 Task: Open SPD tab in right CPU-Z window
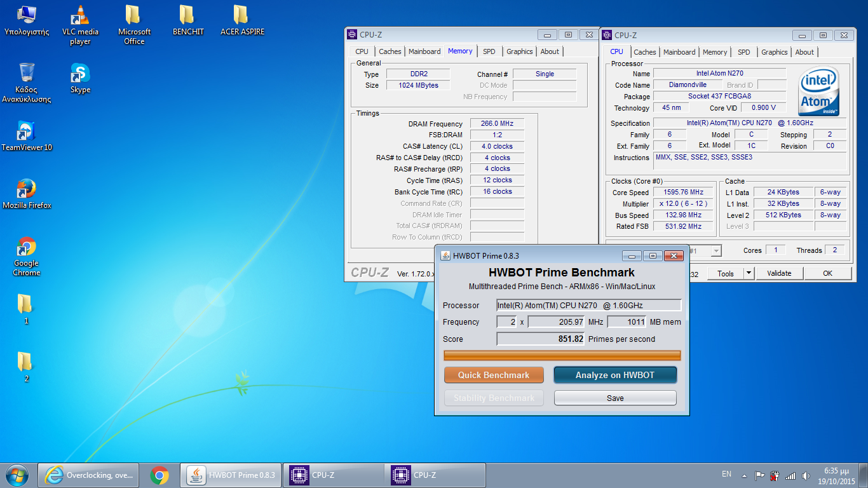click(x=743, y=52)
